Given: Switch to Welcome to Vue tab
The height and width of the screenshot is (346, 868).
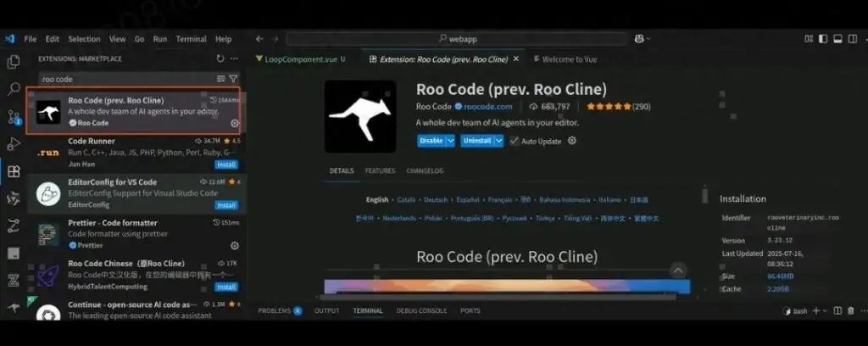Looking at the screenshot, I should pos(565,59).
